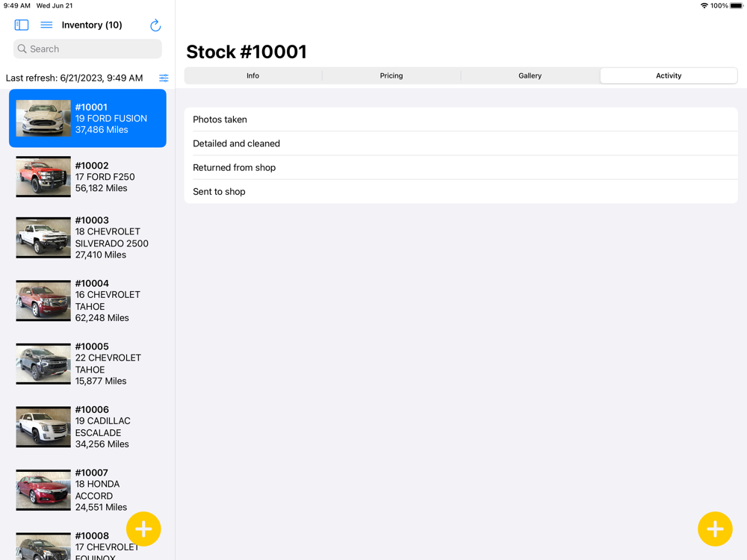Open the list menu icon next to Inventory
The width and height of the screenshot is (747, 560).
pyautogui.click(x=46, y=25)
